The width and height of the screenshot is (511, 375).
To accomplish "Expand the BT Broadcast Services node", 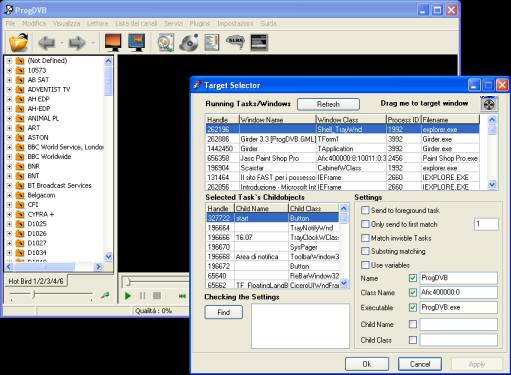I will coord(9,186).
